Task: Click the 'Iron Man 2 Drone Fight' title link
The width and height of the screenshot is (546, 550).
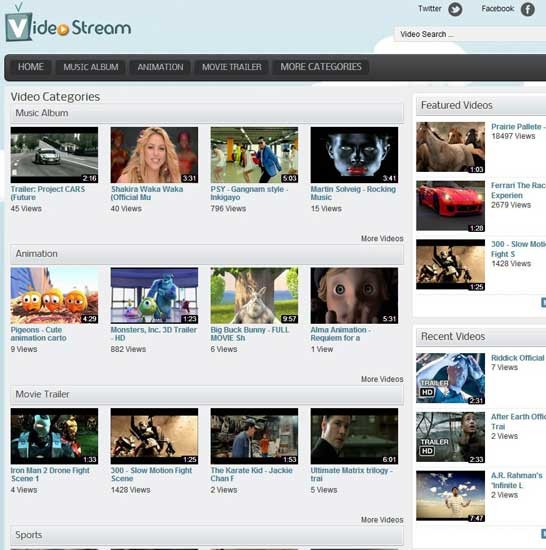Action: (50, 474)
